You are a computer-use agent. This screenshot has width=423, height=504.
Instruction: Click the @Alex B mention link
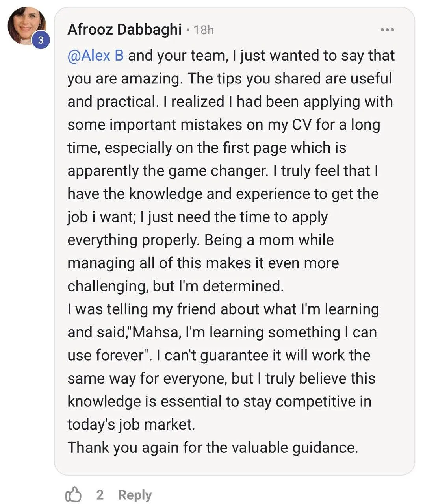coord(96,56)
